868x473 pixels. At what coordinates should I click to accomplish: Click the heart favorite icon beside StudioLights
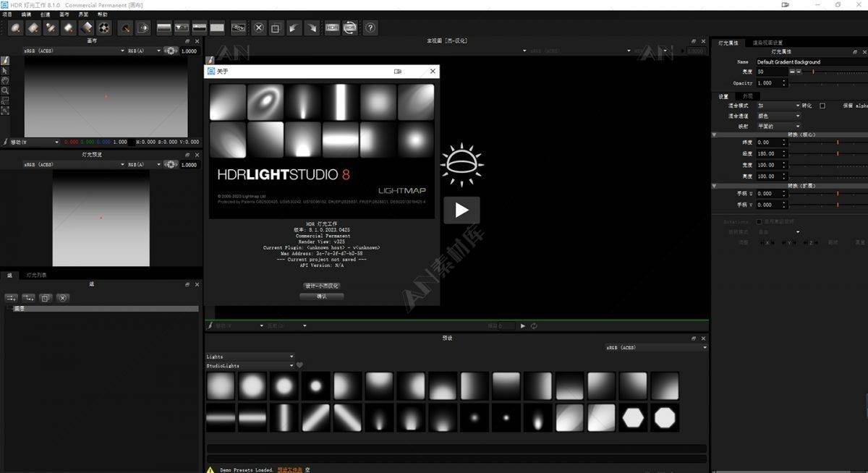tap(299, 365)
